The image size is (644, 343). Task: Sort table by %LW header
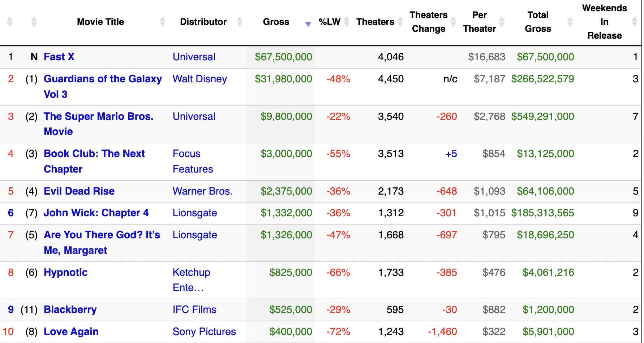(330, 22)
